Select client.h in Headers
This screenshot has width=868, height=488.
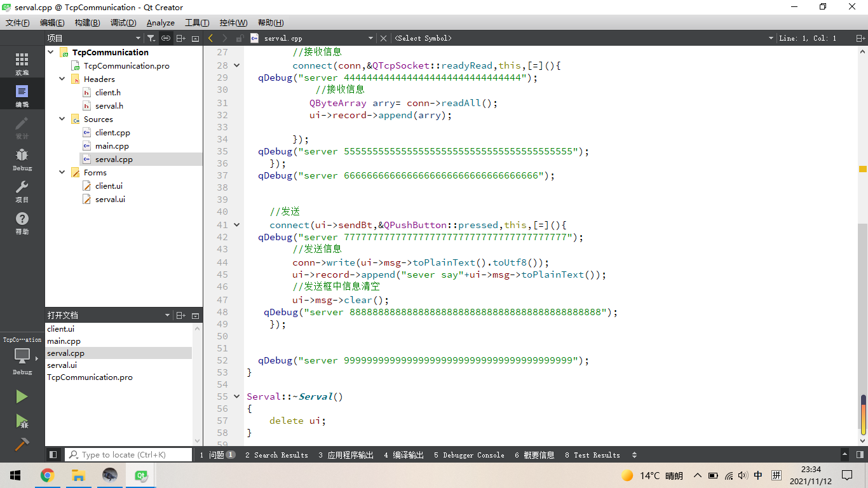click(x=108, y=93)
